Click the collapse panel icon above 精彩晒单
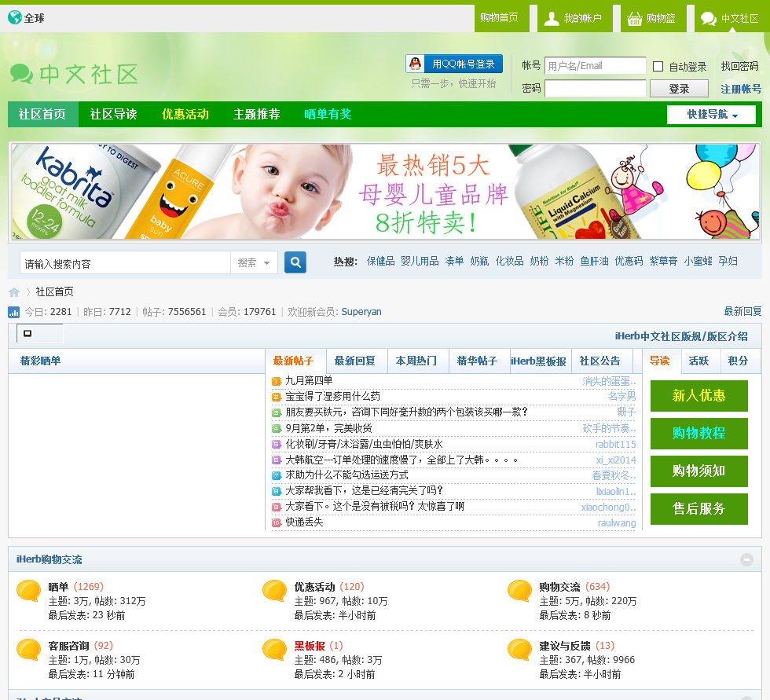770x700 pixels. pos(27,333)
